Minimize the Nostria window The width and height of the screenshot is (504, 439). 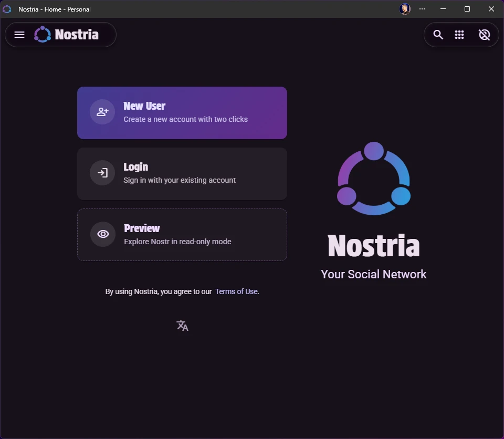coord(443,9)
